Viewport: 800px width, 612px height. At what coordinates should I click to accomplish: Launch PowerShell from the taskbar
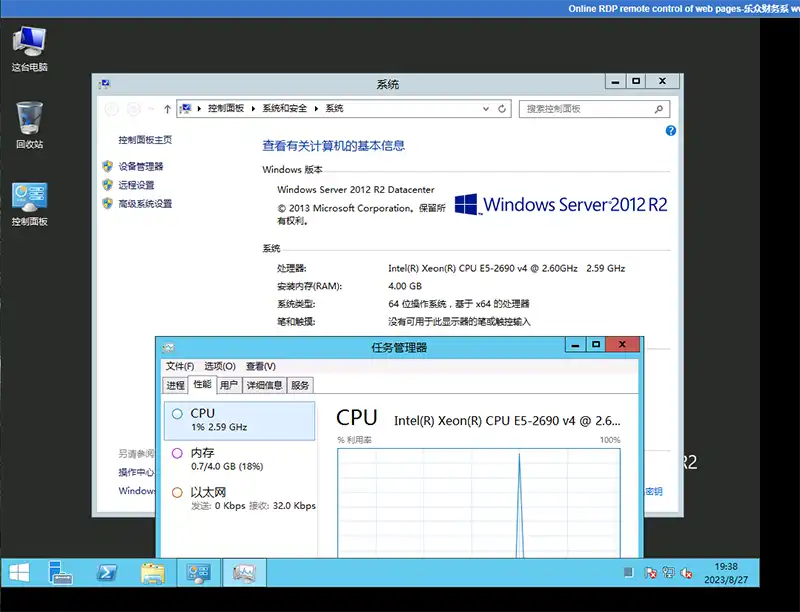coord(106,573)
